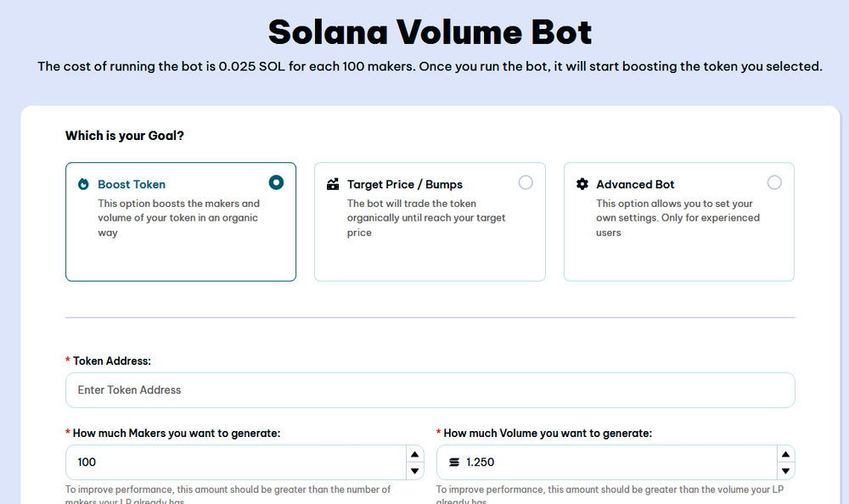849x504 pixels.
Task: Click the Solana Volume Bot page title
Action: pos(424,32)
